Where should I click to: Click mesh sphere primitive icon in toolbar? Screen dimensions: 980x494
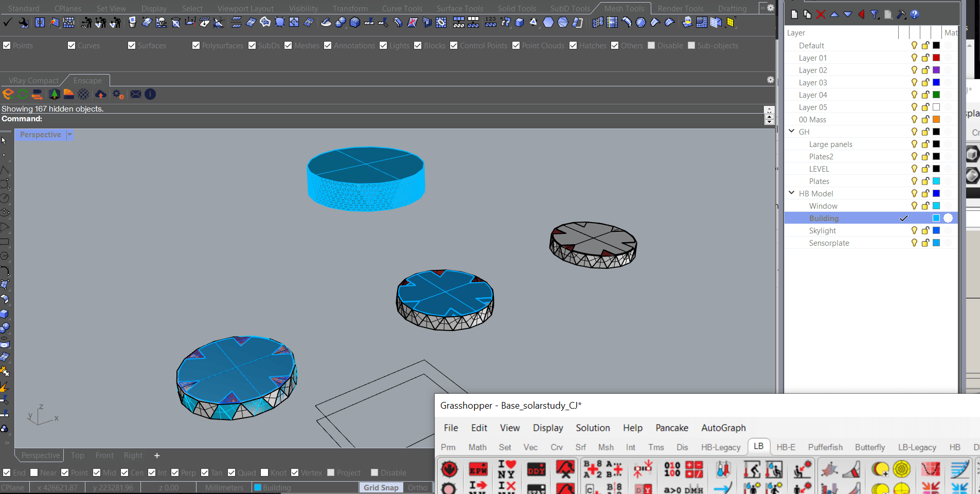[x=341, y=22]
